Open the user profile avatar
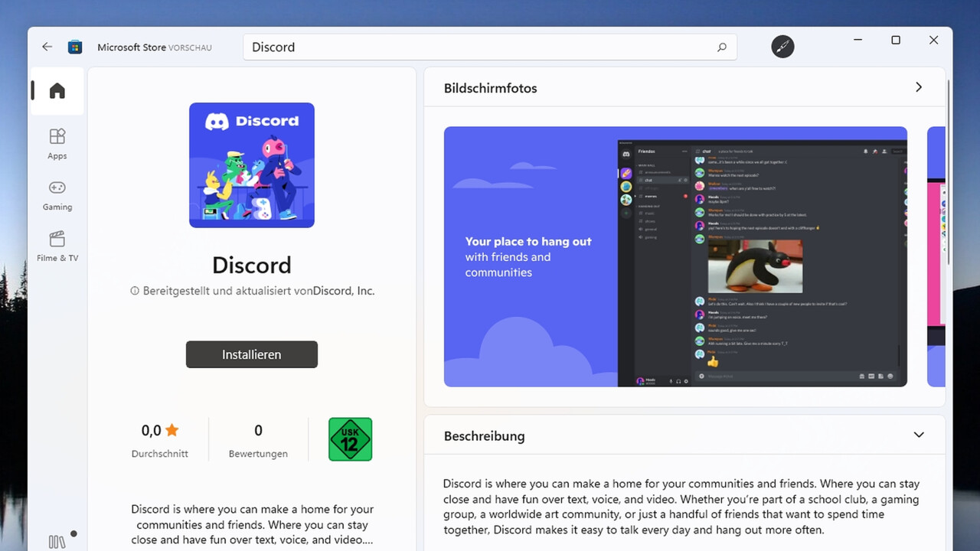The height and width of the screenshot is (551, 980). pos(782,47)
